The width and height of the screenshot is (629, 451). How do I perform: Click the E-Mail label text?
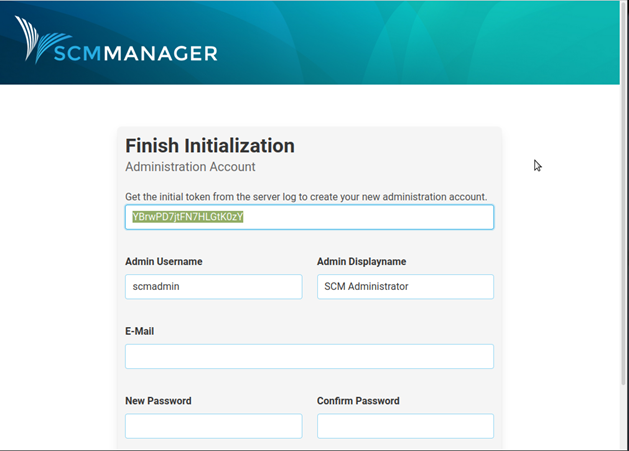coord(140,331)
